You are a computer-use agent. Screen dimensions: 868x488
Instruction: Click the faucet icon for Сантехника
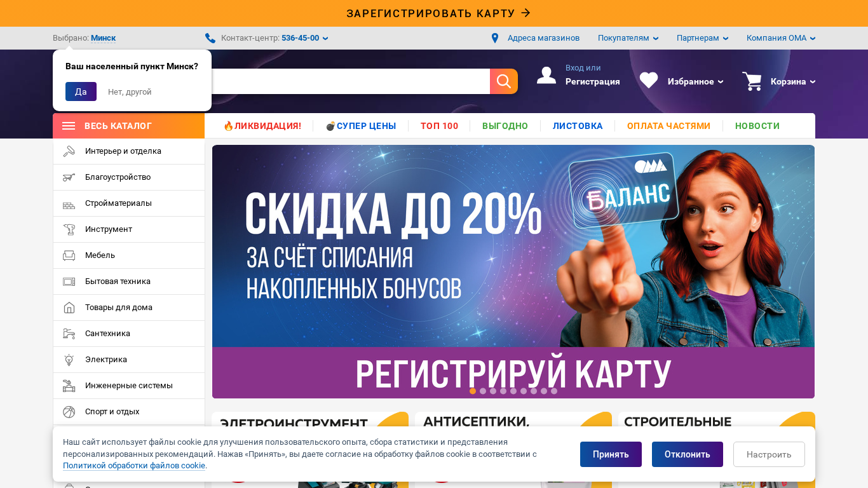[69, 334]
